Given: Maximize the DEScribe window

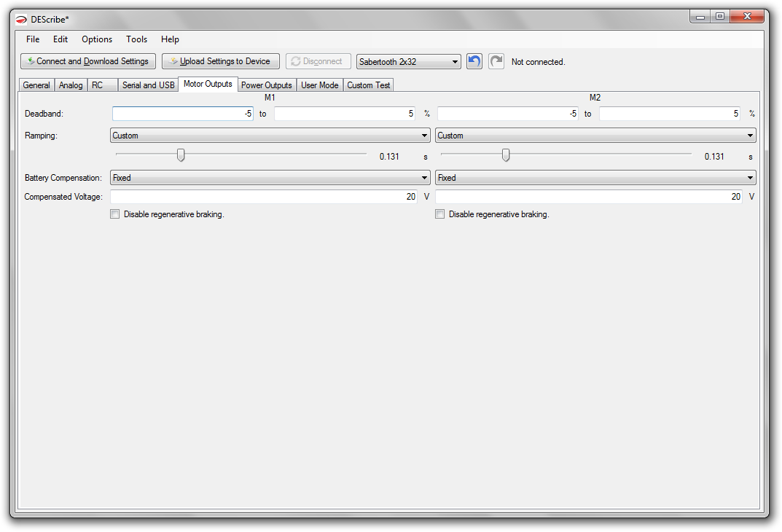Looking at the screenshot, I should (x=719, y=16).
